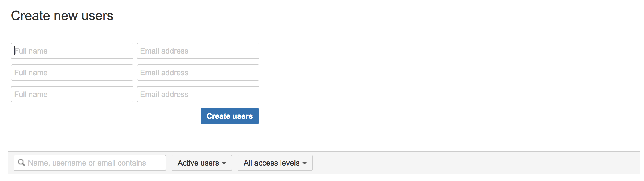Click the second Full name field

pos(72,73)
